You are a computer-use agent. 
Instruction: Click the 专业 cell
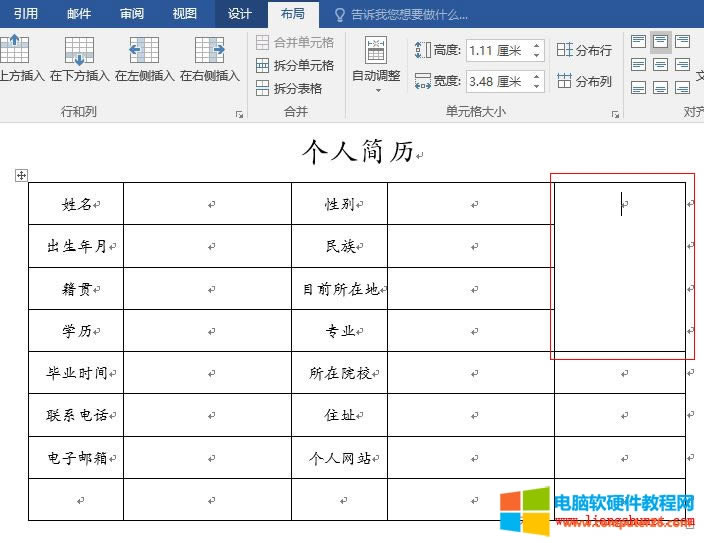pos(339,331)
